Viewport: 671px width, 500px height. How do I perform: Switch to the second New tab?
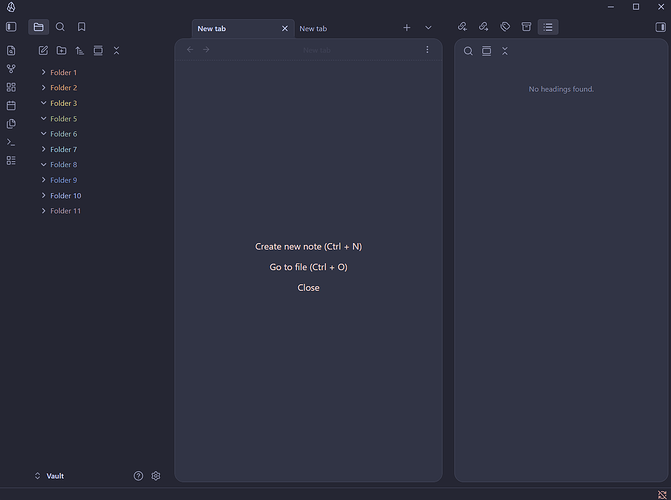coord(314,29)
